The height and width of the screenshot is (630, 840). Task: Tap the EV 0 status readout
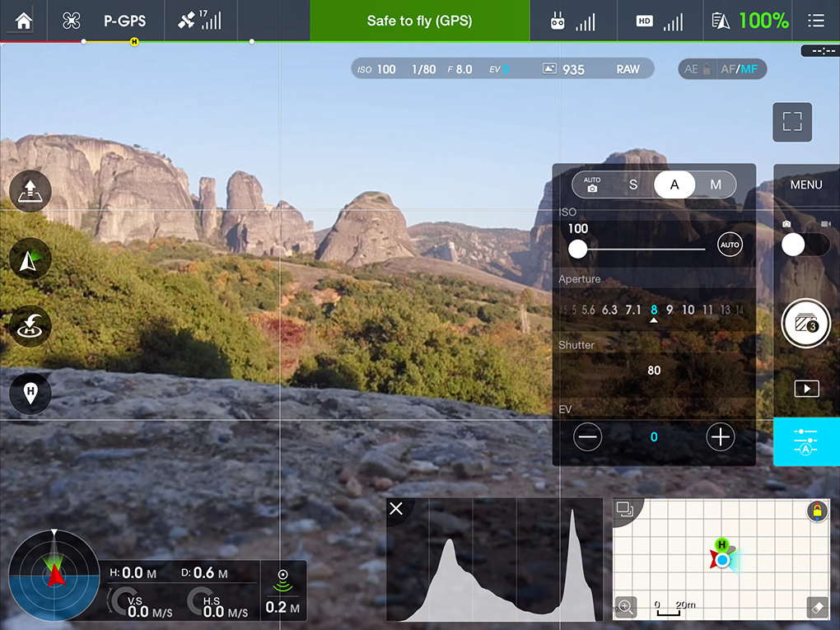(x=499, y=70)
